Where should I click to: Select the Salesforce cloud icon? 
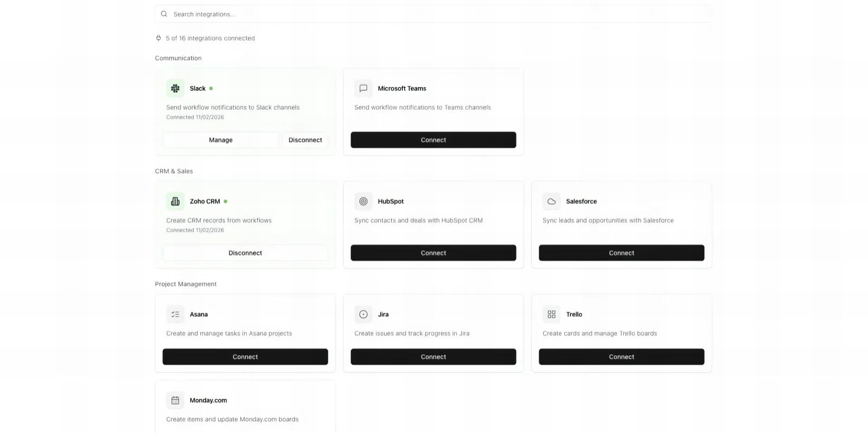coord(551,201)
